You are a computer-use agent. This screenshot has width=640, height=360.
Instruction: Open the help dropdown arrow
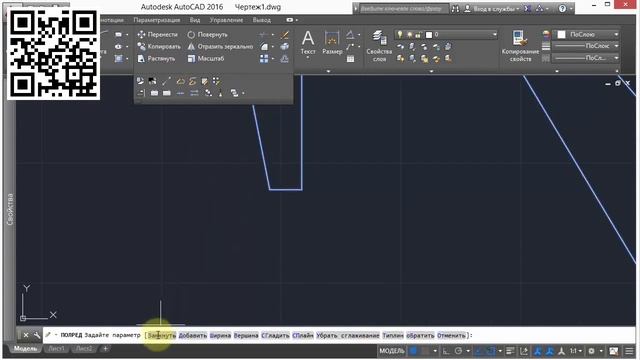click(571, 8)
